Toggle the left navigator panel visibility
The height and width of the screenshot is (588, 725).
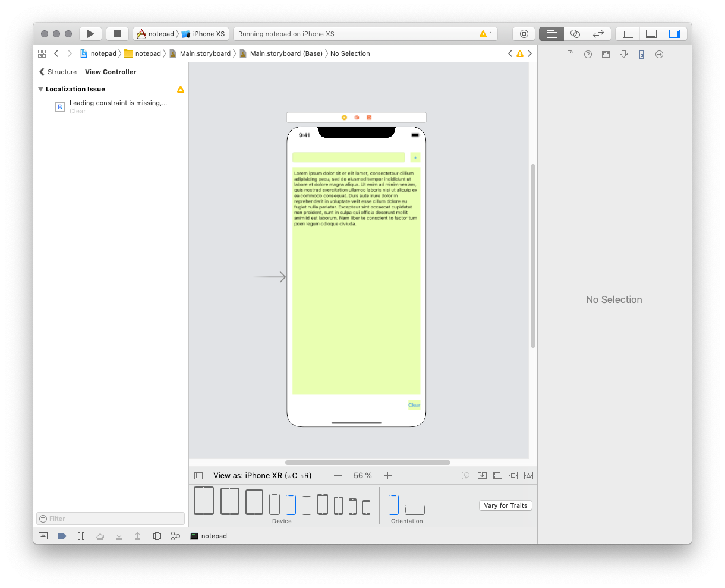point(628,34)
